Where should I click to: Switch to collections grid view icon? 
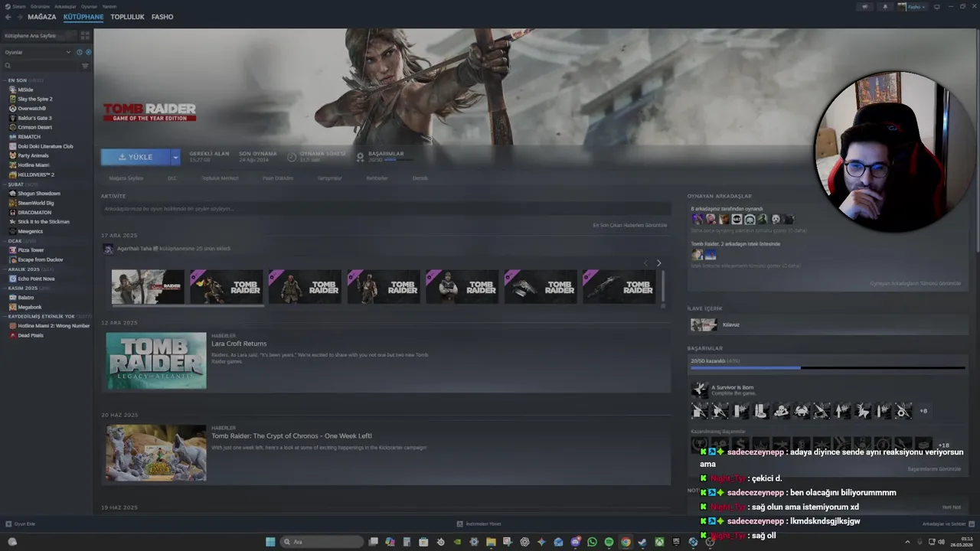[x=85, y=35]
